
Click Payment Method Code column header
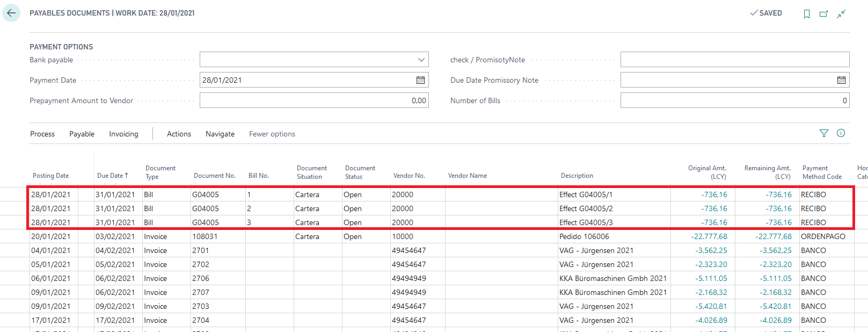tap(822, 172)
